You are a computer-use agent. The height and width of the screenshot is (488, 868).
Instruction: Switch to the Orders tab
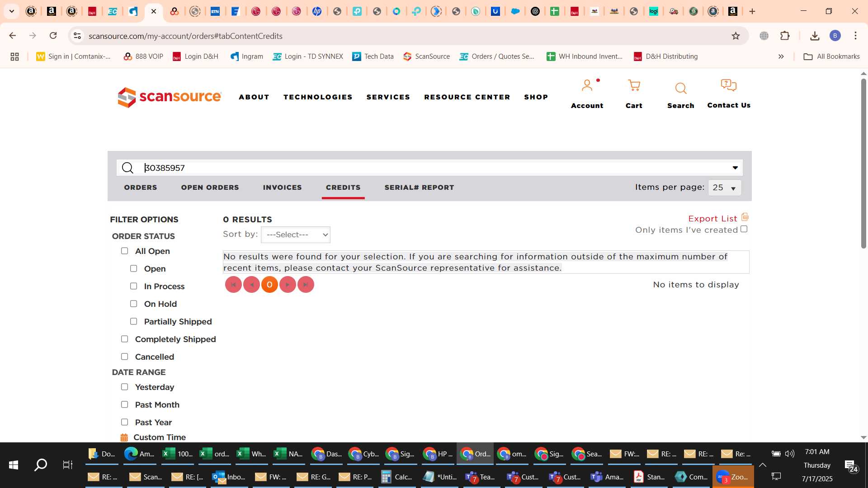coord(141,188)
